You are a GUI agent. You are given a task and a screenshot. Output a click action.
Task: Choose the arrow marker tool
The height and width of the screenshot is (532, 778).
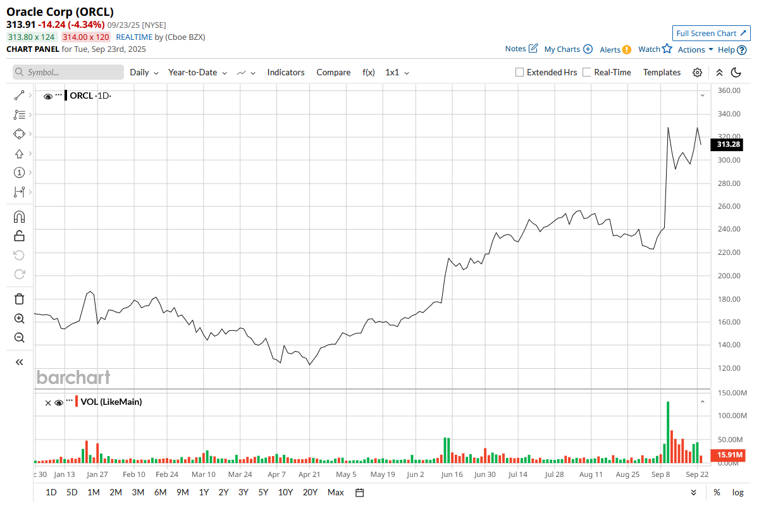[x=19, y=154]
